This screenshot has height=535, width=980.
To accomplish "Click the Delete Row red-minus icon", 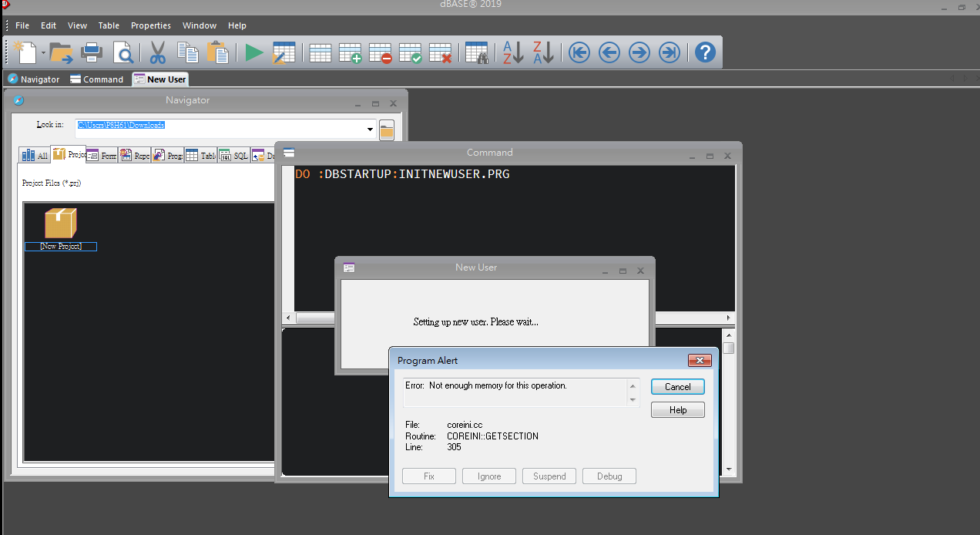I will tap(381, 52).
